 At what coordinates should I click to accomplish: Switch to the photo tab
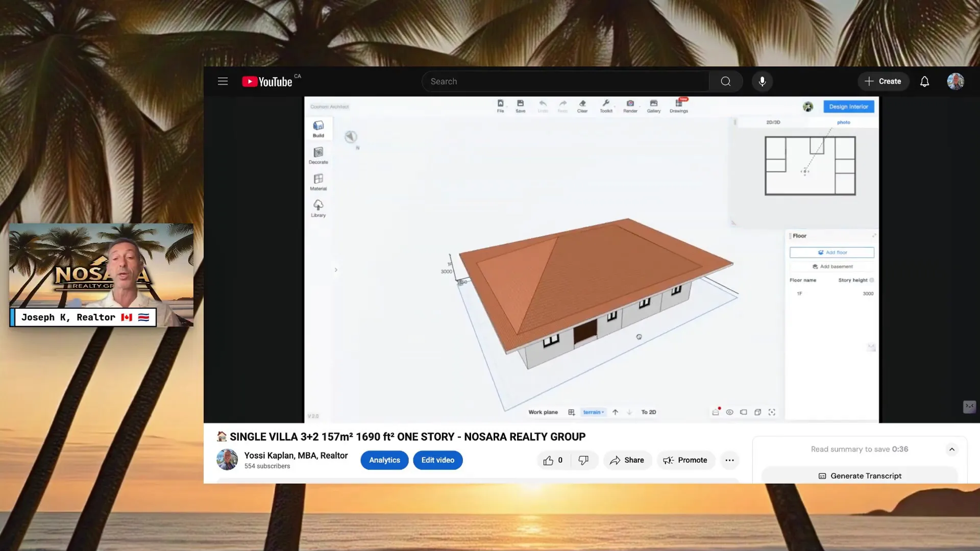tap(844, 122)
